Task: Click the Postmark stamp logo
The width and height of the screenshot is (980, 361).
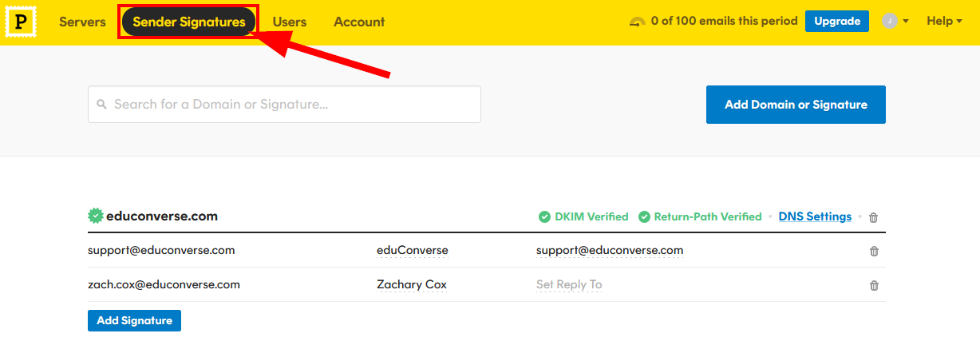Action: tap(21, 22)
